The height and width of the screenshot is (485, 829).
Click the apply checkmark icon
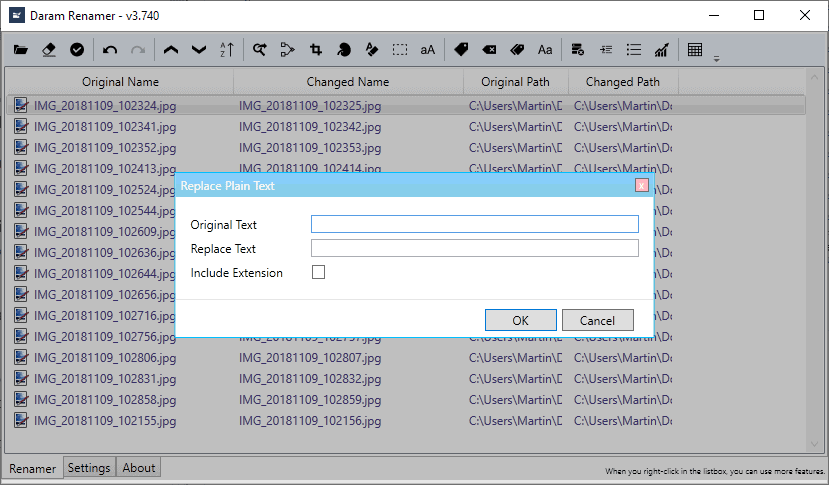[77, 50]
